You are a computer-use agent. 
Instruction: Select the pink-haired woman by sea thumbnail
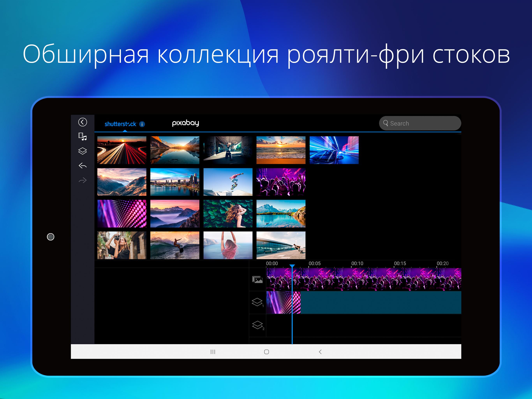228,245
